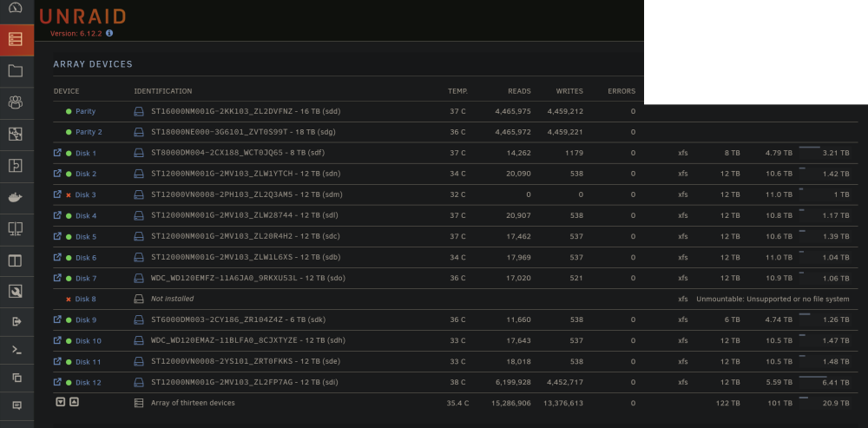
Task: Click the Unmountable: Unsupported or no file system message
Action: coord(773,299)
